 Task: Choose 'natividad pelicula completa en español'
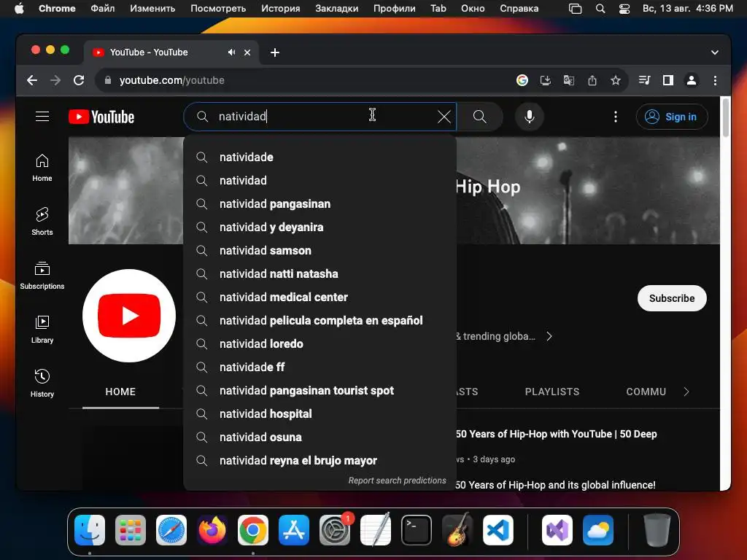coord(320,321)
